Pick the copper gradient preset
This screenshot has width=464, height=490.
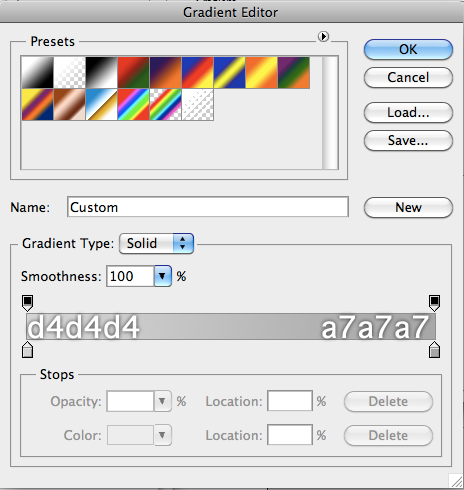point(69,104)
